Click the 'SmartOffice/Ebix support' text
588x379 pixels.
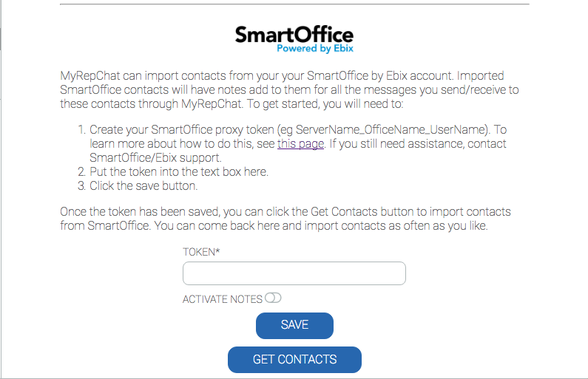pos(155,158)
